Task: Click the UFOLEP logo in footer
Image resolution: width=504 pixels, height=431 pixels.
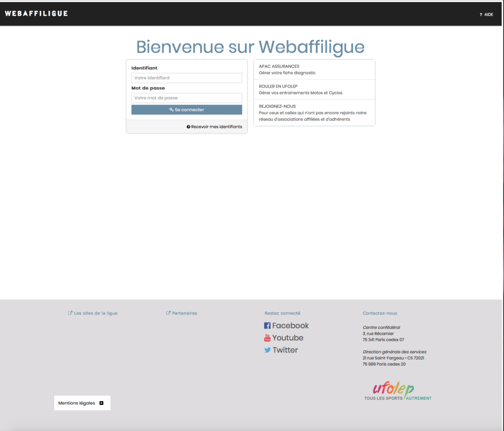Action: (x=398, y=391)
